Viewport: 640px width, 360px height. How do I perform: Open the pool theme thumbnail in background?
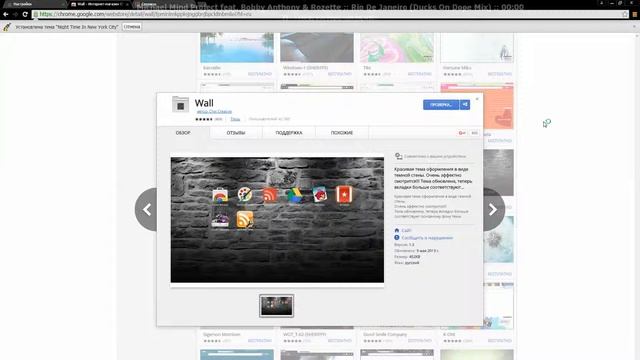(x=237, y=48)
